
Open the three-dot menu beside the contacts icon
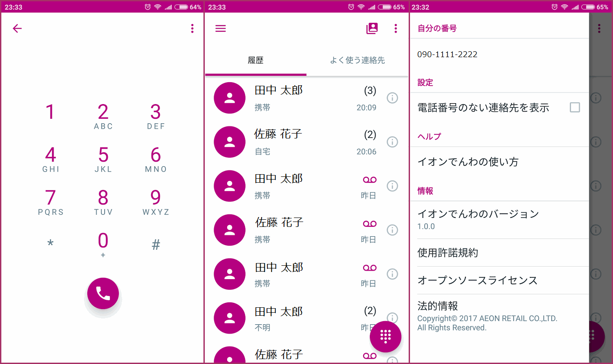[396, 29]
